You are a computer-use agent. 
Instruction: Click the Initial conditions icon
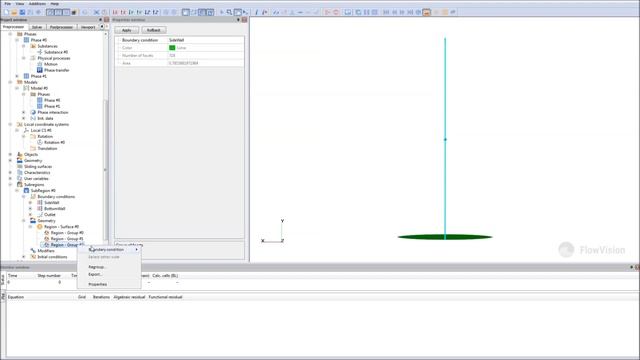pos(33,257)
